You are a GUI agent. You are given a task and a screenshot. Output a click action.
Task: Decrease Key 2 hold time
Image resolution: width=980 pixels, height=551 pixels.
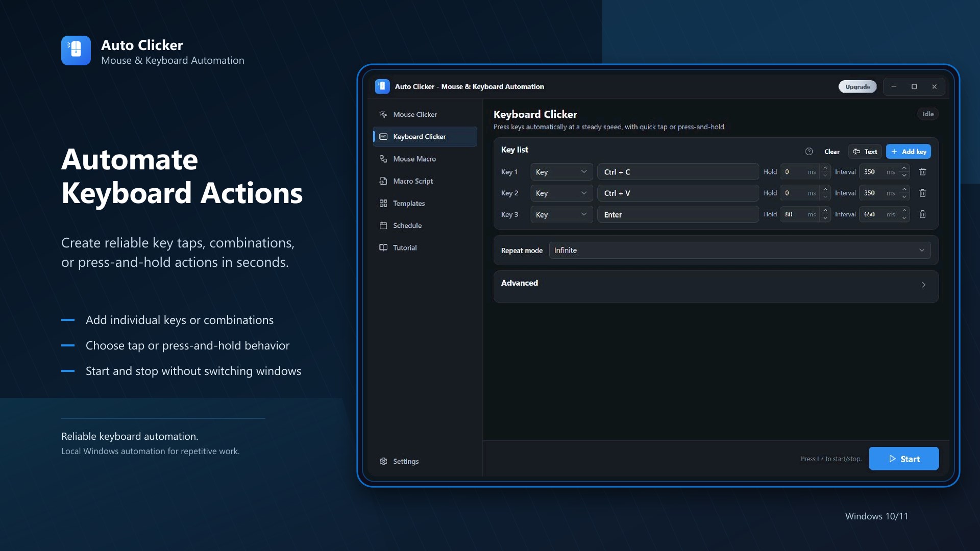825,197
